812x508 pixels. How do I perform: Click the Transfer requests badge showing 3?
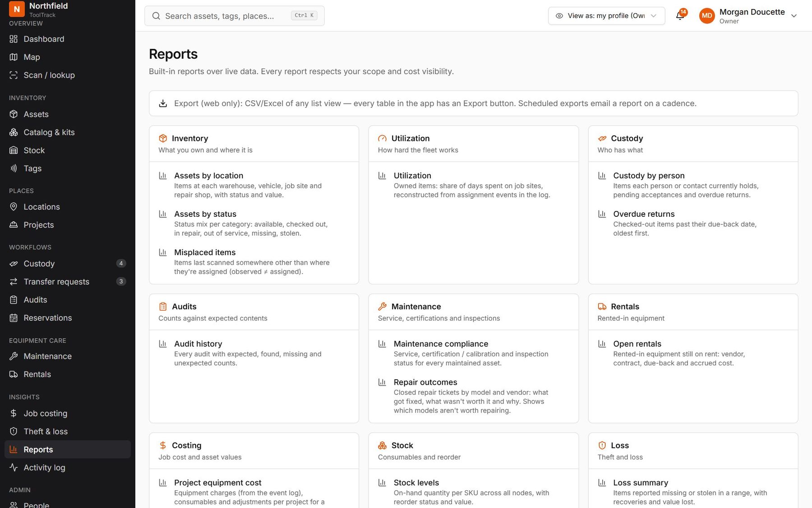pyautogui.click(x=121, y=281)
